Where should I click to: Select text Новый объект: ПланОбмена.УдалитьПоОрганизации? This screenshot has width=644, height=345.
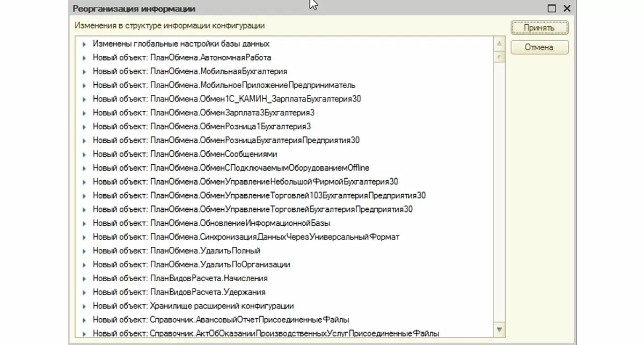click(192, 265)
